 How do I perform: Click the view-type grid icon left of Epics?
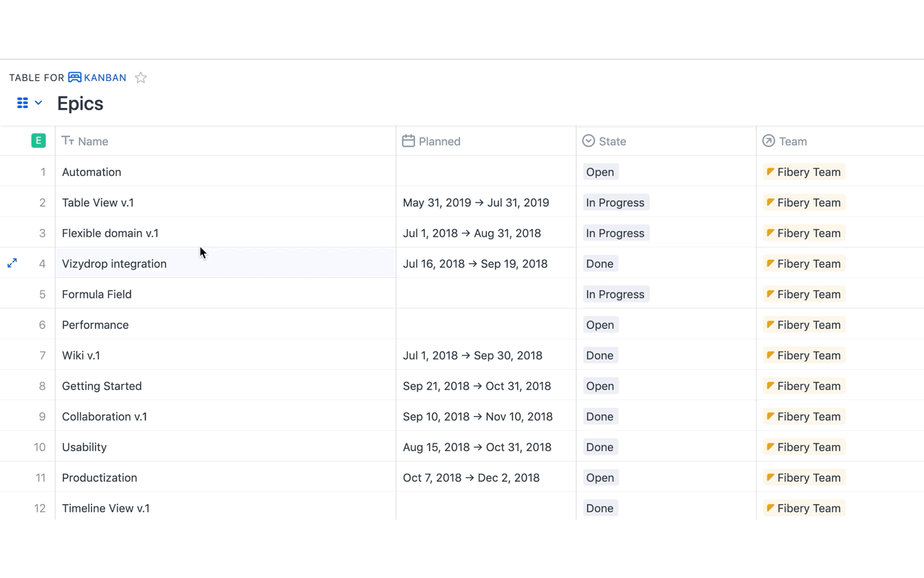pyautogui.click(x=22, y=103)
